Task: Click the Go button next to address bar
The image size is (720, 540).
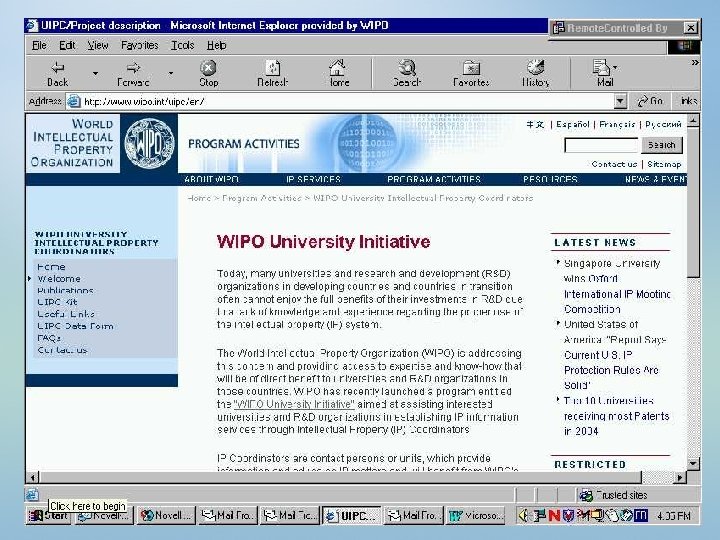Action: (650, 101)
